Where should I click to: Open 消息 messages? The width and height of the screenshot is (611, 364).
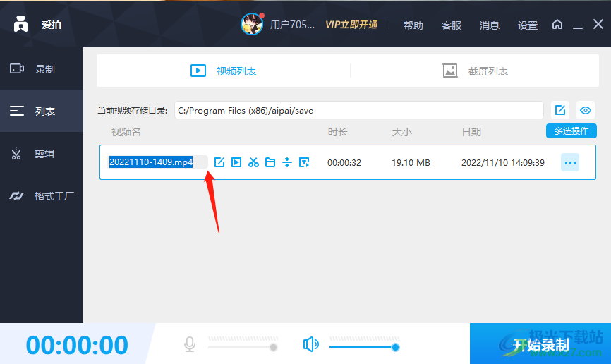pos(490,25)
